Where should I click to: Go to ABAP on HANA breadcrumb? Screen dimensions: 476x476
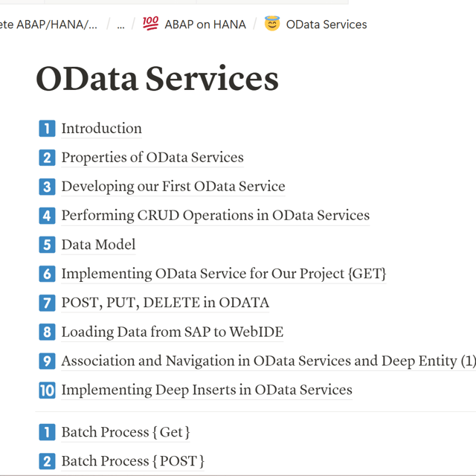tap(205, 25)
